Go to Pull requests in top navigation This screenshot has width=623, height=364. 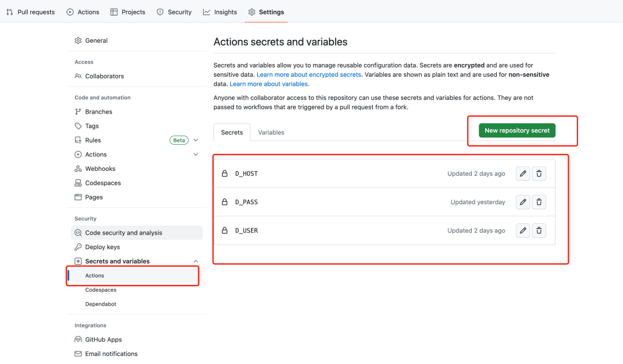coord(31,12)
